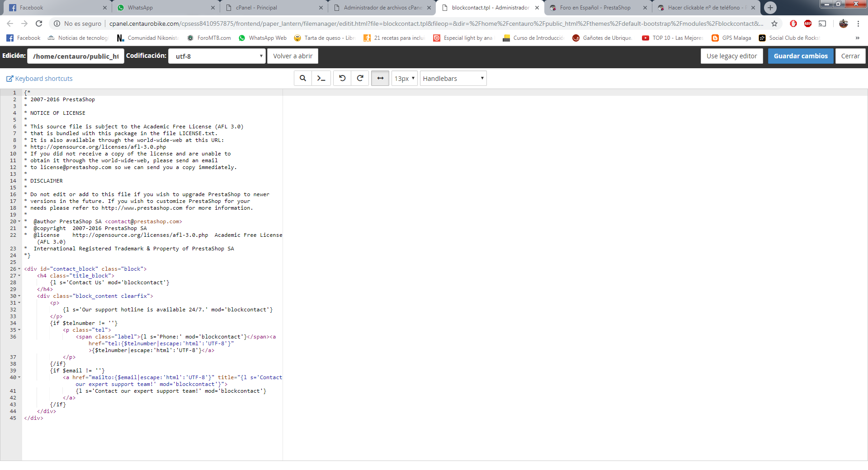Image resolution: width=868 pixels, height=470 pixels.
Task: Click the NOTICE OF LICENSE comment line
Action: coord(55,113)
